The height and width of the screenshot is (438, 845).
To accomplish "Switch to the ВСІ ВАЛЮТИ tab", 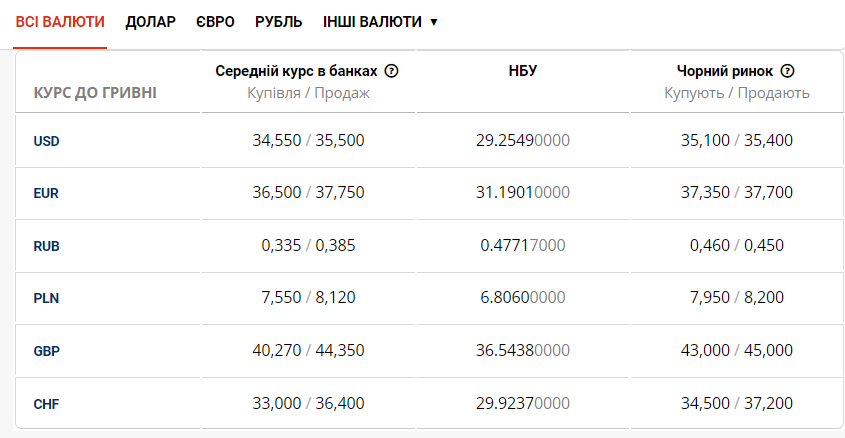I will (x=60, y=21).
